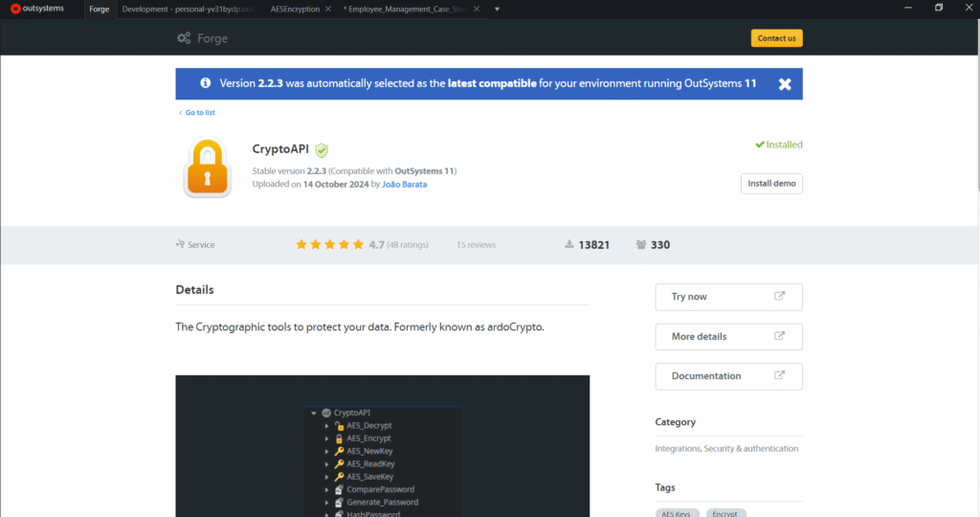Open the Forge gears icon in header
Viewport: 980px width, 517px height.
(x=184, y=38)
